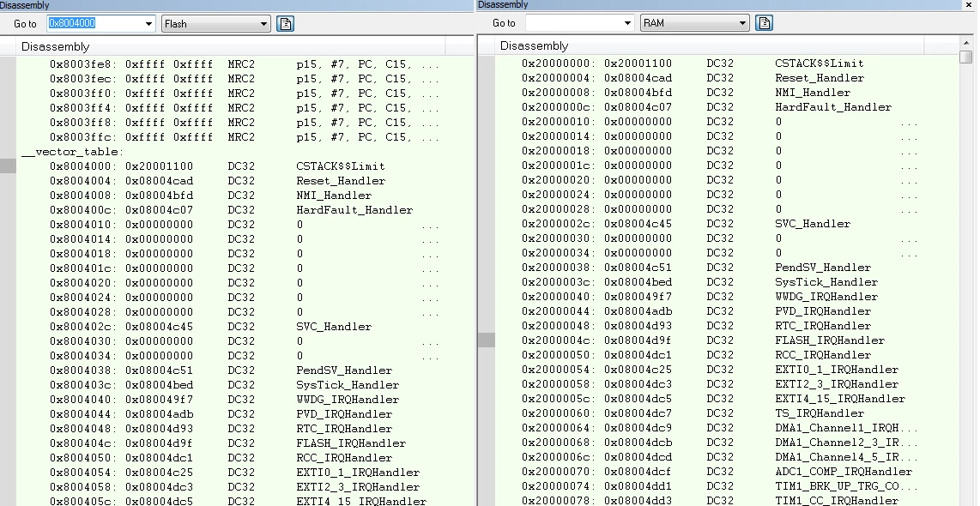Viewport: 980px width, 506px height.
Task: Click the Flash pane disassembly control icon
Action: [x=286, y=24]
